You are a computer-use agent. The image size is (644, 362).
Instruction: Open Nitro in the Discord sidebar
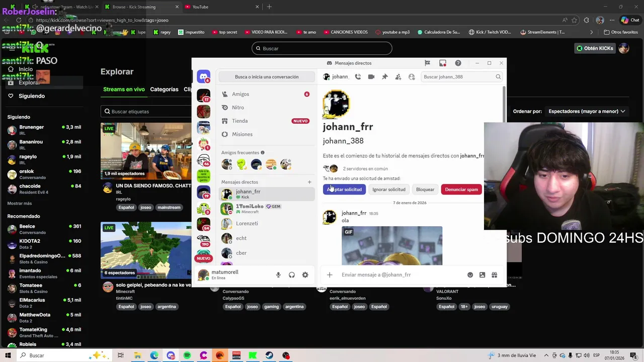coord(266,108)
